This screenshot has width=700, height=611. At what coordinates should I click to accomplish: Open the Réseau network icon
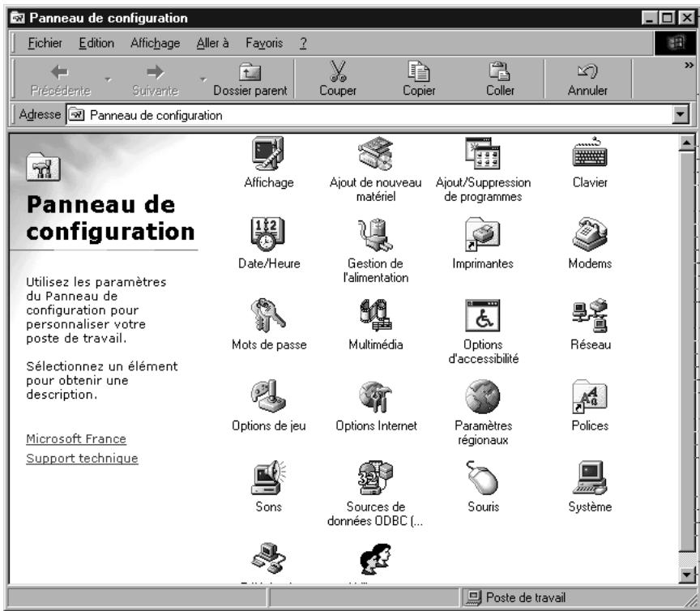click(x=590, y=315)
